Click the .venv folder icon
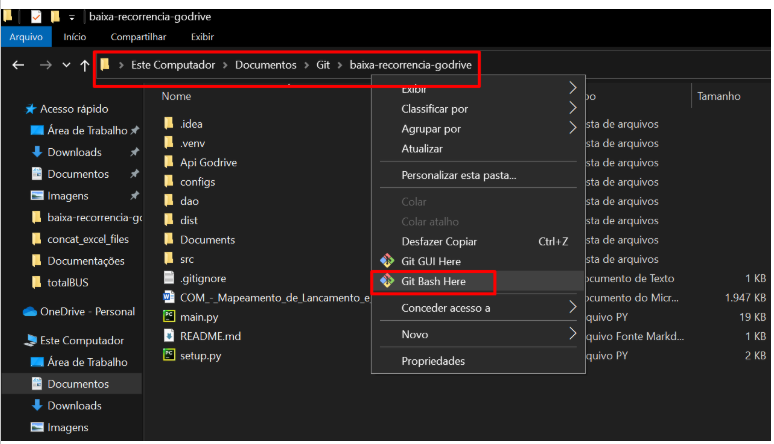 169,144
